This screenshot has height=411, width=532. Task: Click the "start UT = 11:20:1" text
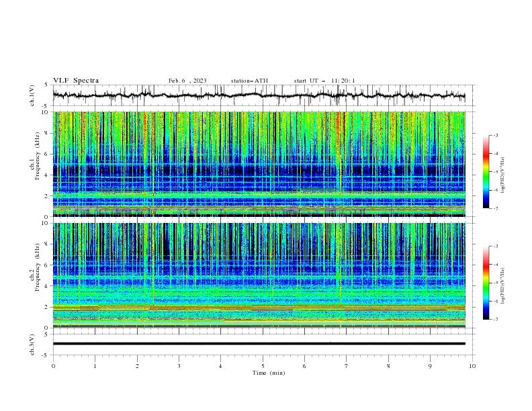coord(324,81)
